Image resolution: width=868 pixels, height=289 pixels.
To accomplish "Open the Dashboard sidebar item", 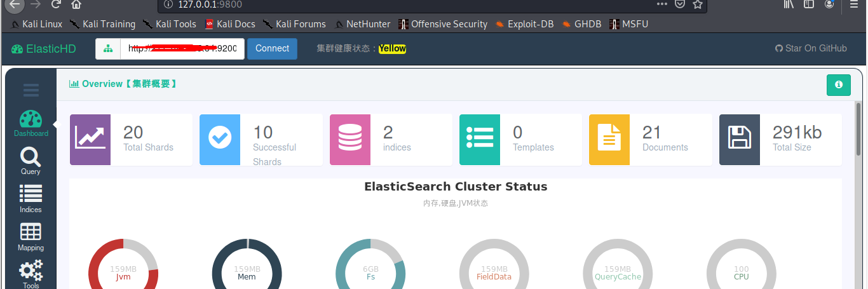I will [31, 124].
